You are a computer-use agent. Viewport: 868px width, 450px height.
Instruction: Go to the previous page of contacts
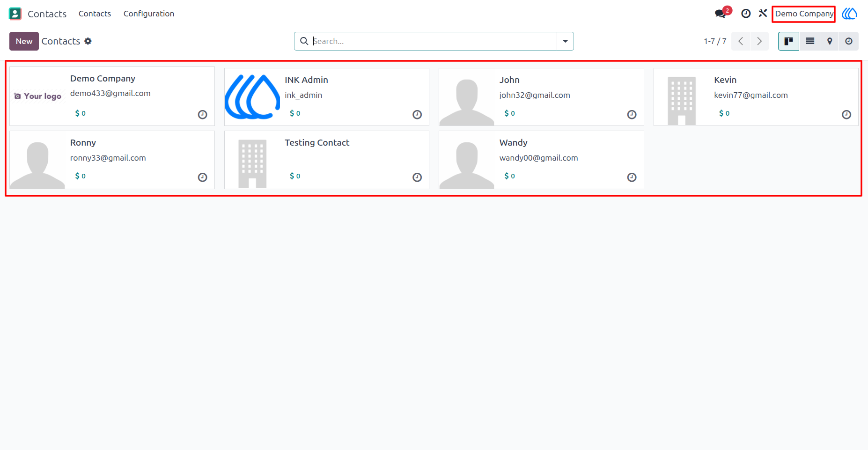[741, 41]
